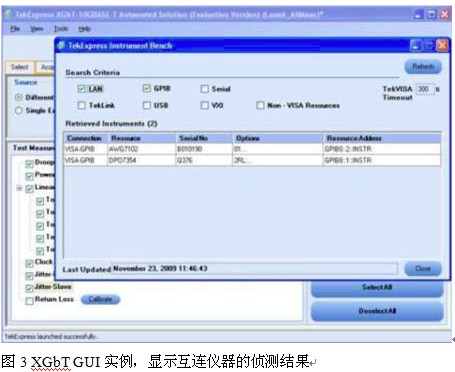The width and height of the screenshot is (455, 372).
Task: Enable the TekLink search checkbox
Action: point(81,105)
